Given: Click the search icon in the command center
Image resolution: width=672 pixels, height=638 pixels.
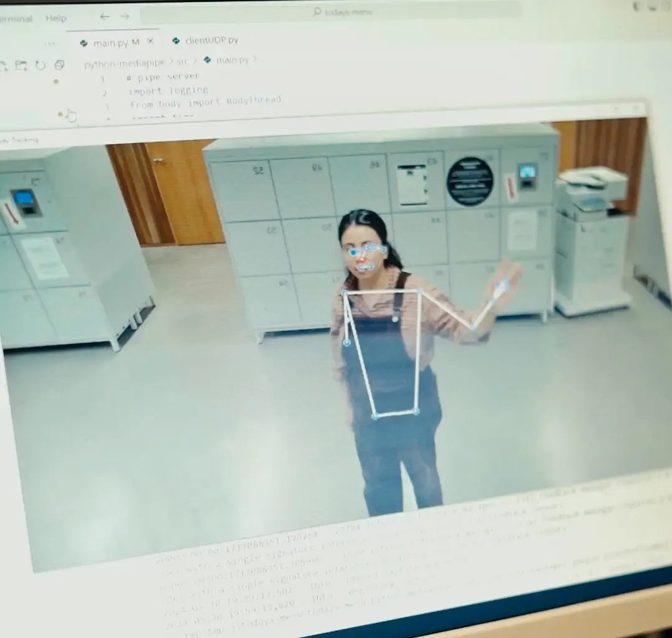Looking at the screenshot, I should click(x=317, y=12).
